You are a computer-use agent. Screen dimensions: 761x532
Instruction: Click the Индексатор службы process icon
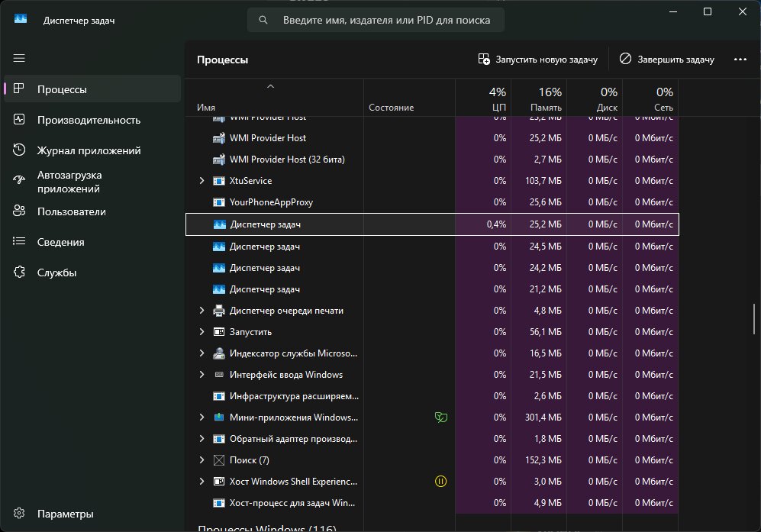point(219,353)
